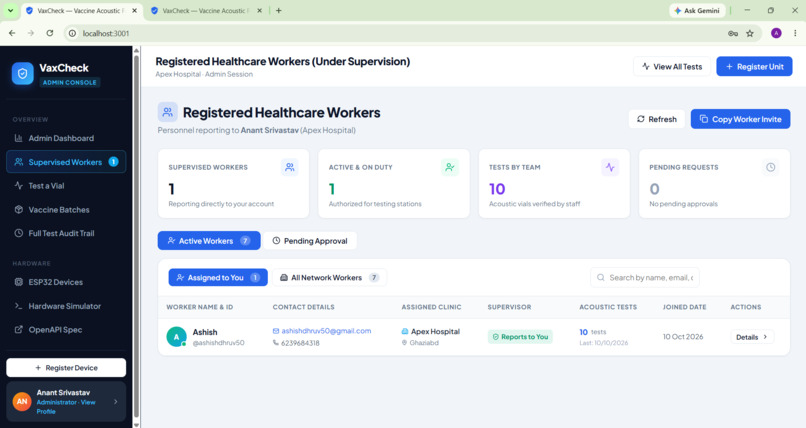Click the sidebar vertical scrollbar

pyautogui.click(x=136, y=236)
